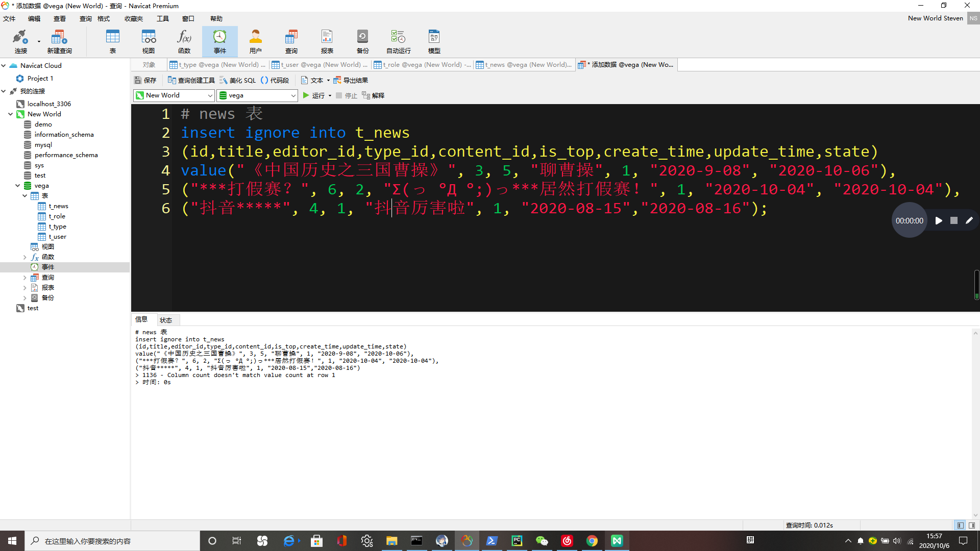Screen dimensions: 980x551
Task: Open the Code snippet icon
Action: coord(277,80)
